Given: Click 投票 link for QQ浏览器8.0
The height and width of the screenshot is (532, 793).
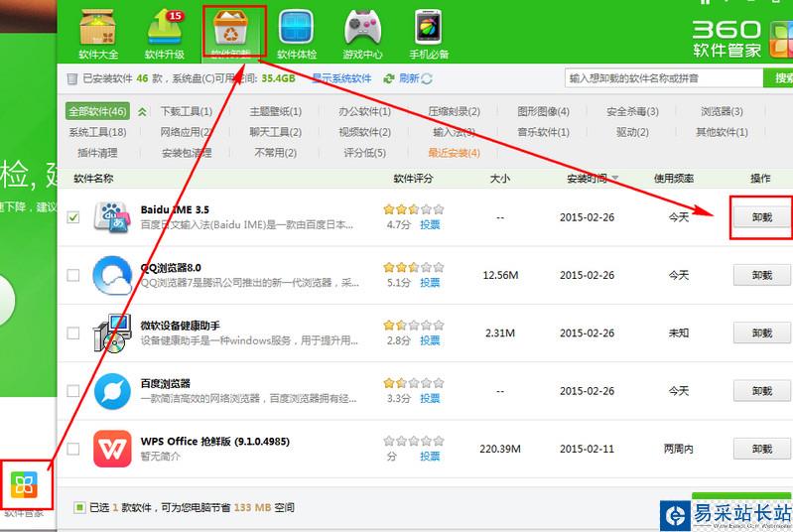Looking at the screenshot, I should (x=430, y=283).
